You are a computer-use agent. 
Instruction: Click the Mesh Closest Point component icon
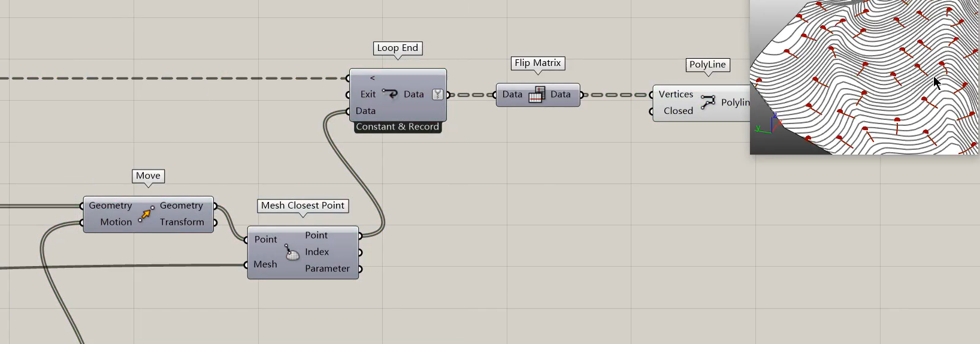pos(291,252)
